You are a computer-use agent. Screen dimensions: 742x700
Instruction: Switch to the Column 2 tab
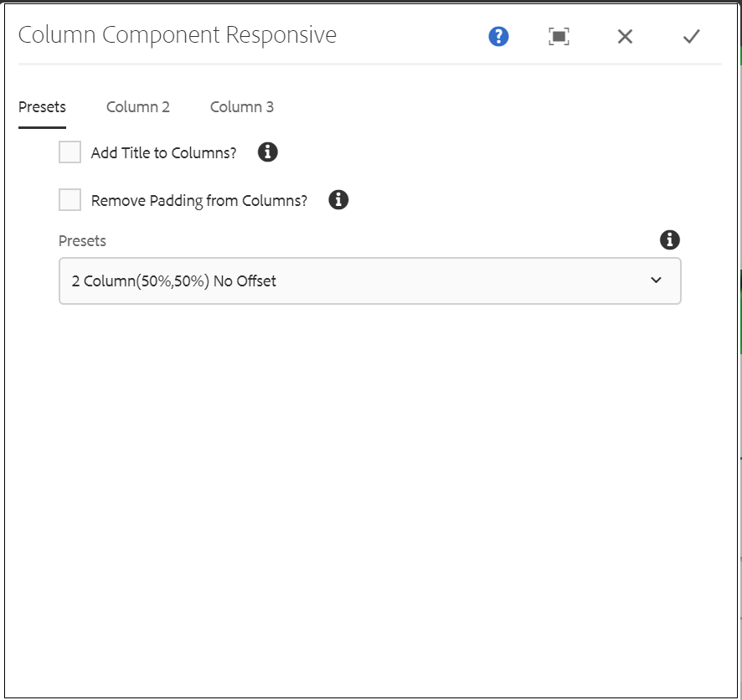(137, 106)
